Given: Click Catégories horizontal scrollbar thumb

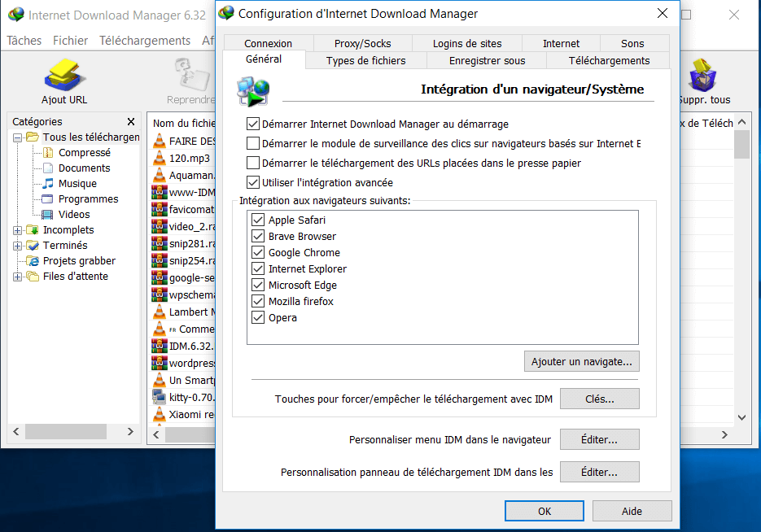Looking at the screenshot, I should [x=66, y=431].
